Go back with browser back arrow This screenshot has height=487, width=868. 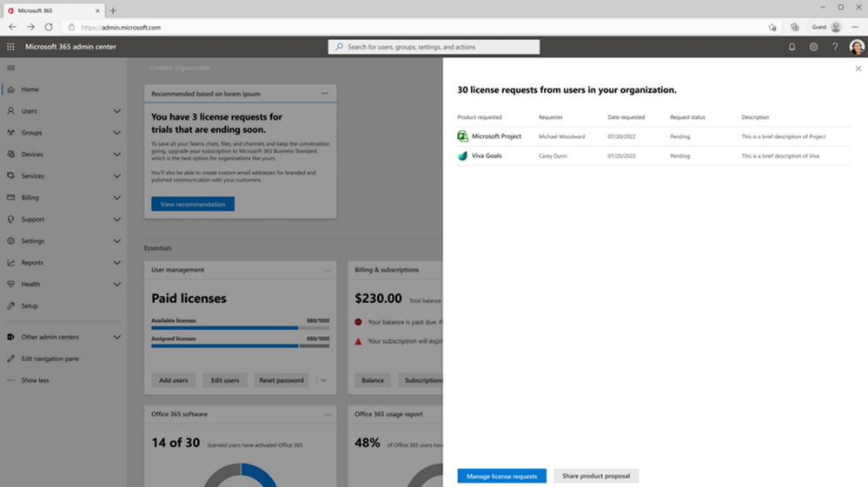(x=12, y=27)
